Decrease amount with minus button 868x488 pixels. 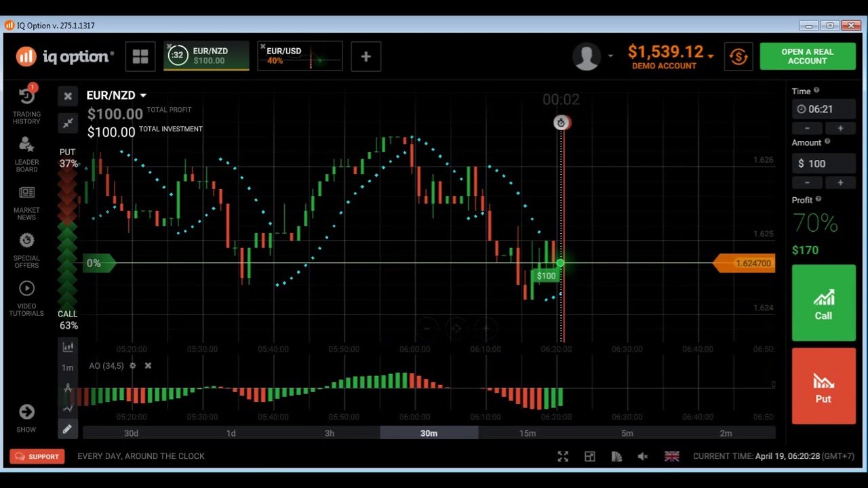click(807, 182)
